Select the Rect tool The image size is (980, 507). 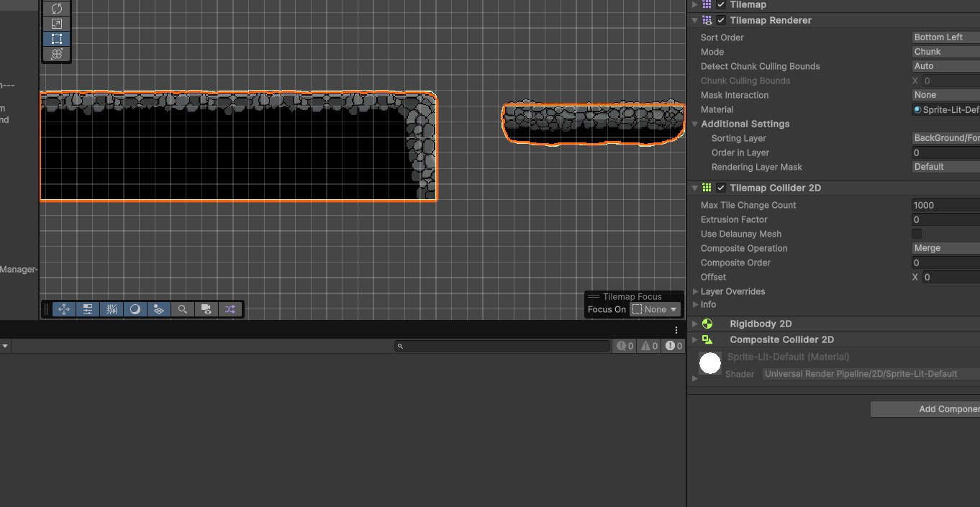(56, 38)
